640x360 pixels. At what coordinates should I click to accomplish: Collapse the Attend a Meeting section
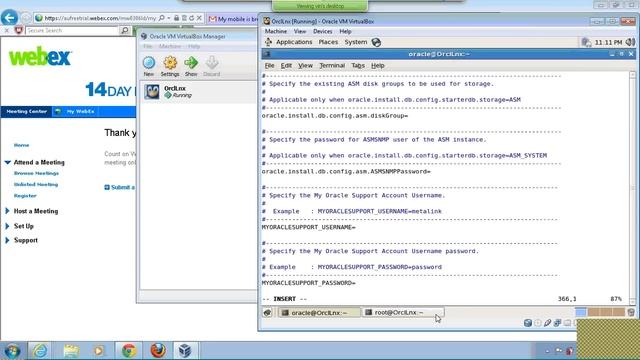(x=7, y=162)
